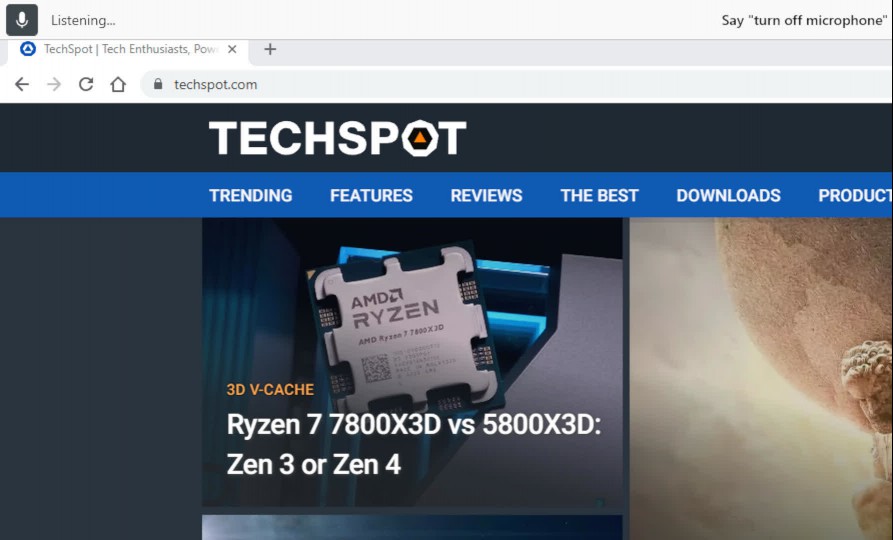
Task: Open The Best menu
Action: tap(599, 195)
